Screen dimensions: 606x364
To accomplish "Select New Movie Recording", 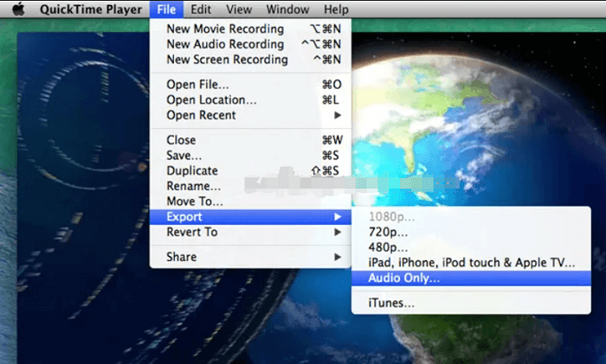I will click(x=225, y=29).
